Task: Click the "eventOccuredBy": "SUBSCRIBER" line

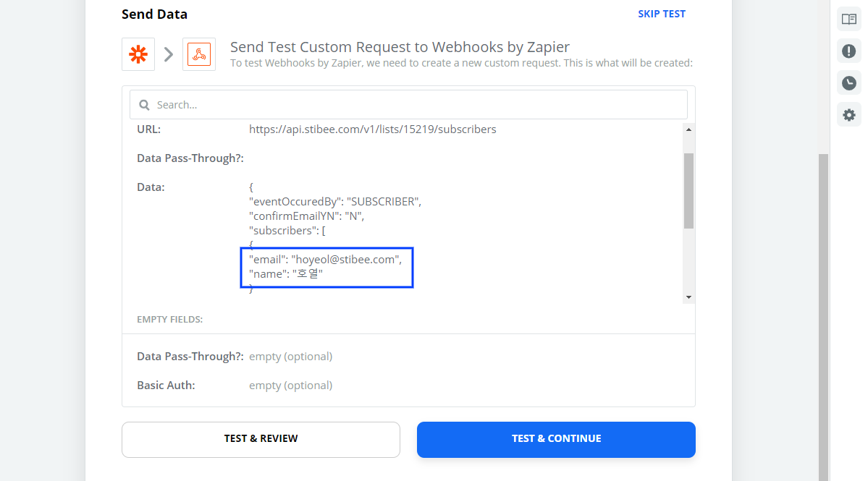Action: 335,202
